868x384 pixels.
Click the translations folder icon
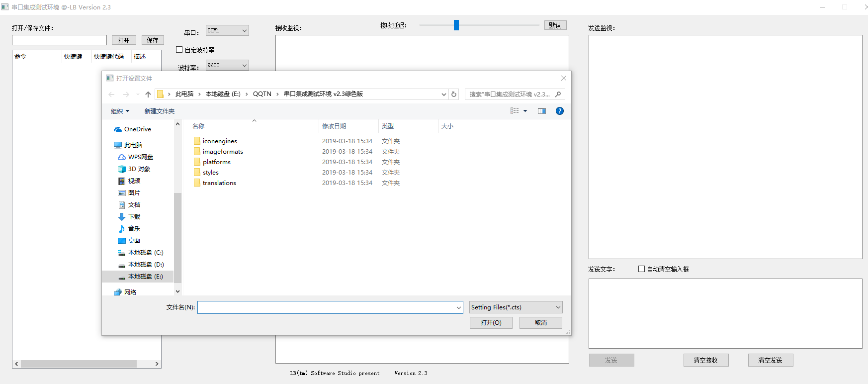pos(197,183)
